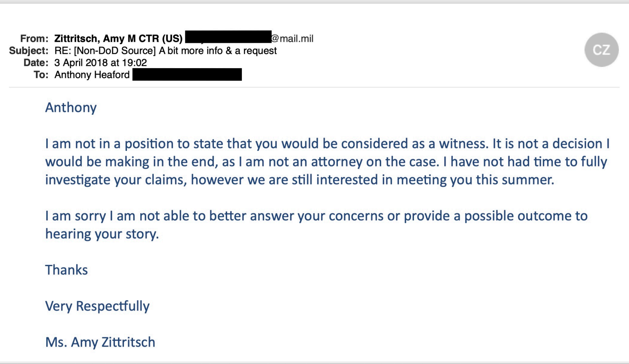Click the paragraph starting I am sorry
Image resolution: width=629 pixels, height=364 pixels.
(x=316, y=225)
